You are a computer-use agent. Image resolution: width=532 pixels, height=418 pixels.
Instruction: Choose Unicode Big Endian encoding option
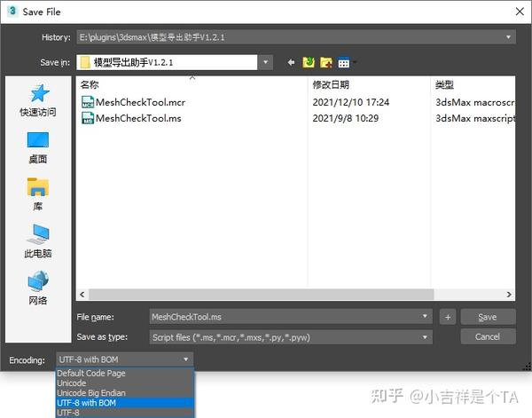(x=125, y=393)
